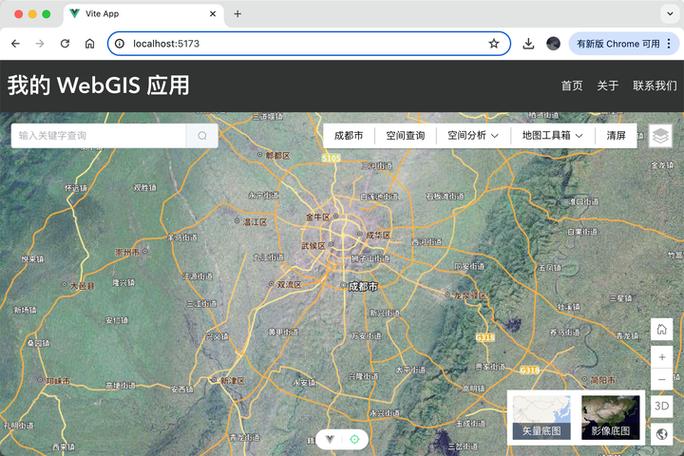Close the Vite App tab
This screenshot has width=684, height=456.
coord(213,14)
